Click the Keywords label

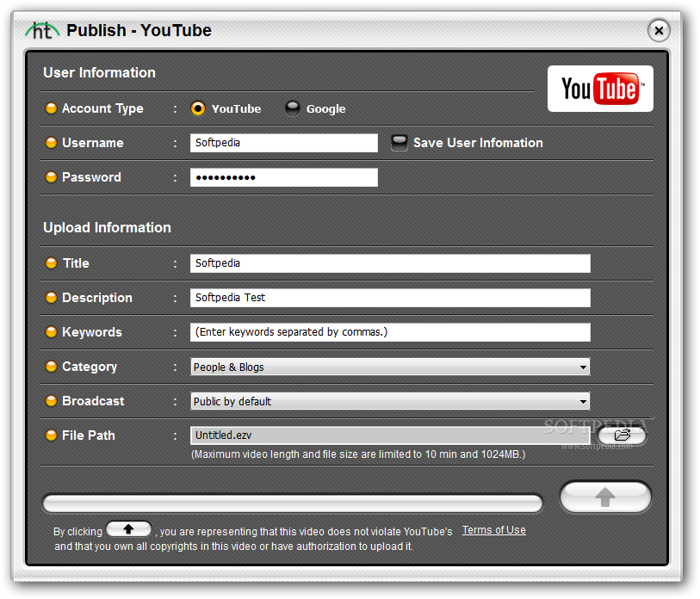pyautogui.click(x=92, y=332)
